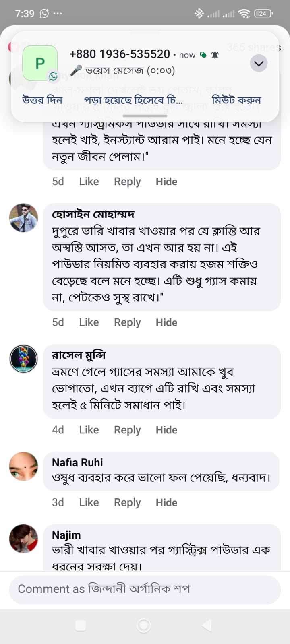290x644 pixels.
Task: Tap the Comment as জিন্দানী অর্গানিক শপ field
Action: pyautogui.click(x=145, y=589)
